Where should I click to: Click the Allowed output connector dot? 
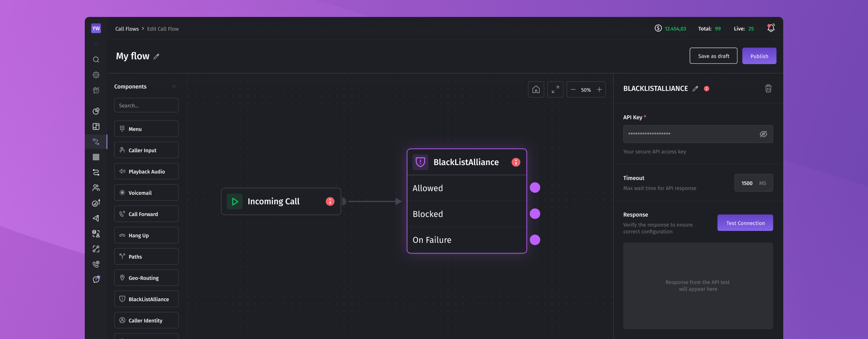coord(535,188)
